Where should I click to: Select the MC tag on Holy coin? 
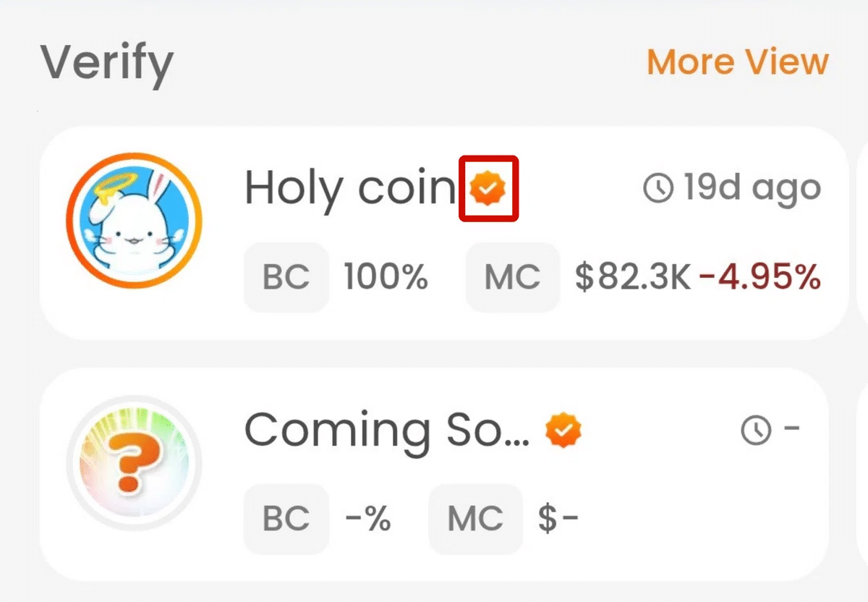[x=513, y=277]
